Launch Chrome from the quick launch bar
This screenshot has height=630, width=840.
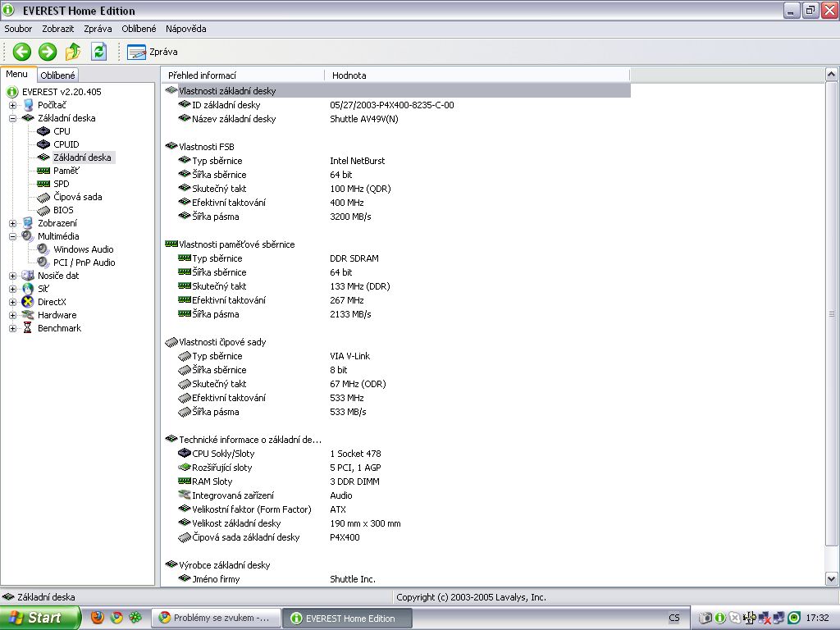tap(116, 618)
